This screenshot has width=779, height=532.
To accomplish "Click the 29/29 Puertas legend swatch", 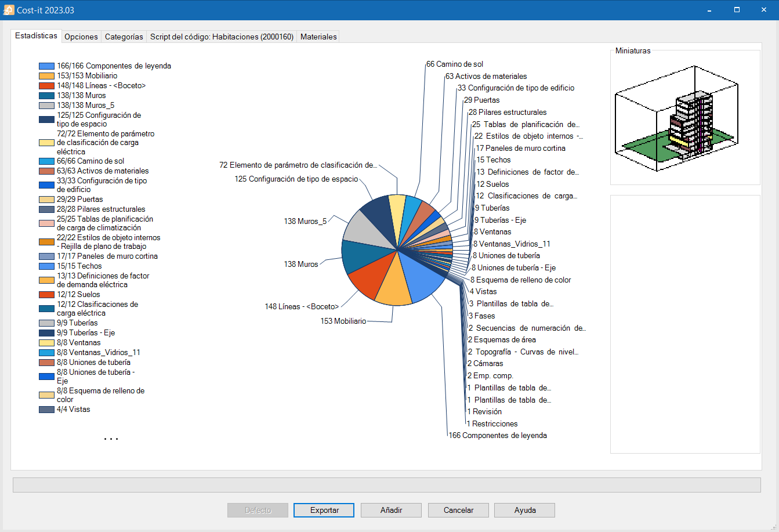I will coord(47,199).
